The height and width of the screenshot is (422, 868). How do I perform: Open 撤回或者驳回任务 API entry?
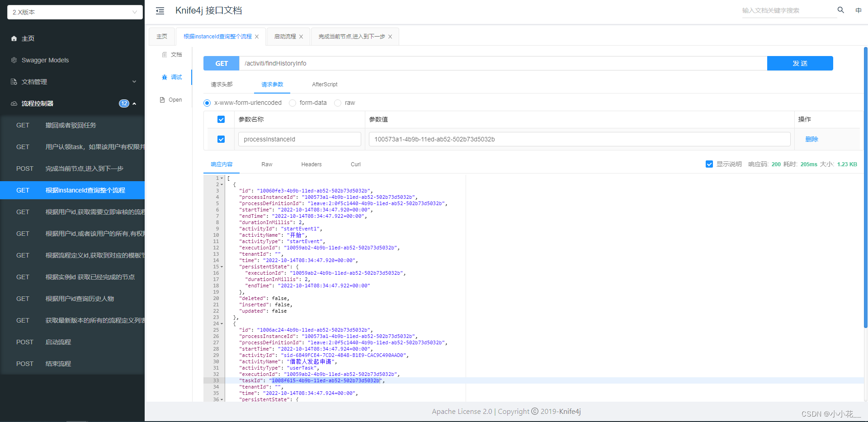[x=72, y=125]
